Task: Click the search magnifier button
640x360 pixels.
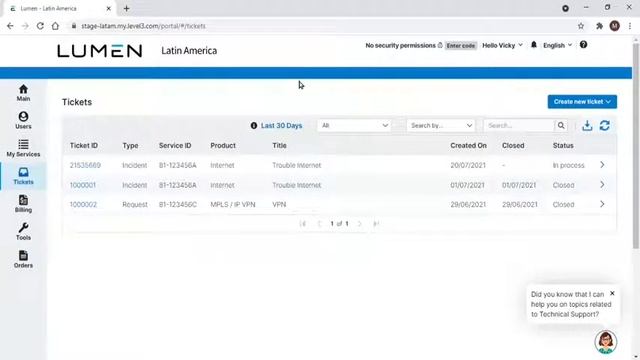Action: click(x=561, y=125)
